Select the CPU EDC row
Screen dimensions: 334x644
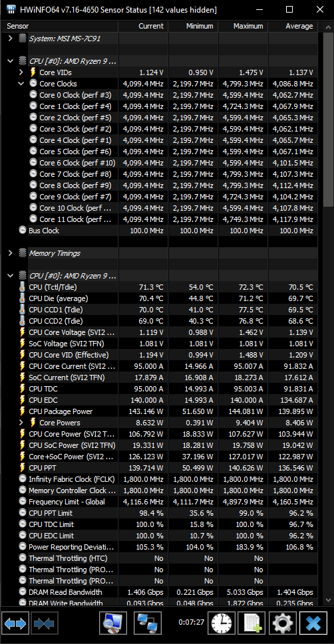(160, 400)
